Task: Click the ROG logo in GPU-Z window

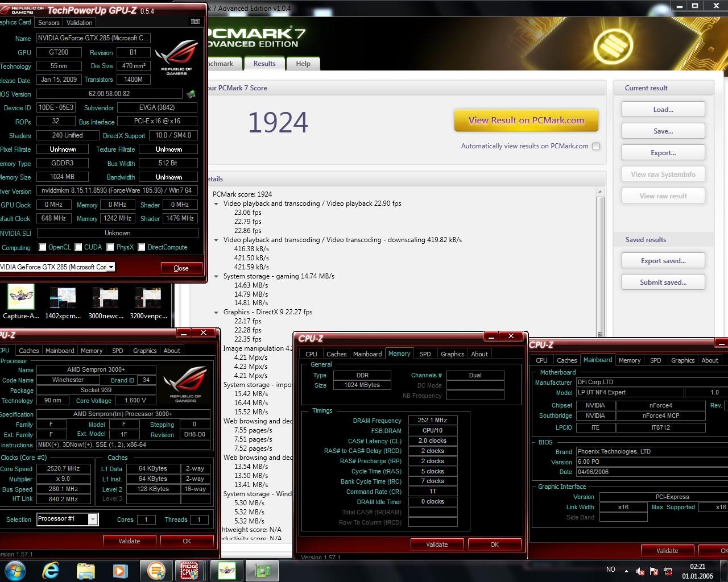Action: (x=176, y=57)
